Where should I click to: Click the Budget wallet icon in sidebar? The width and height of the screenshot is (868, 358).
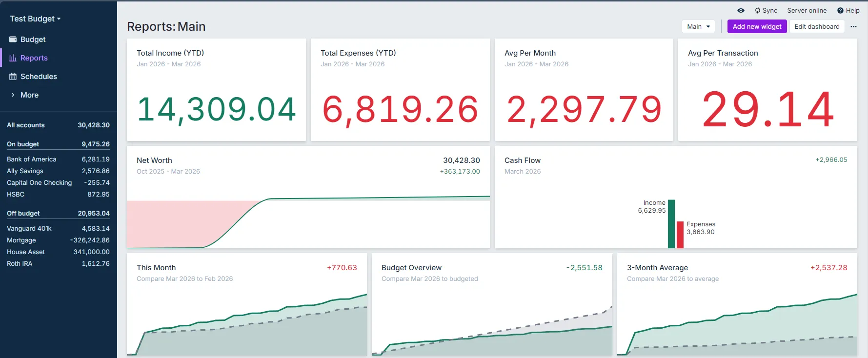(x=13, y=40)
